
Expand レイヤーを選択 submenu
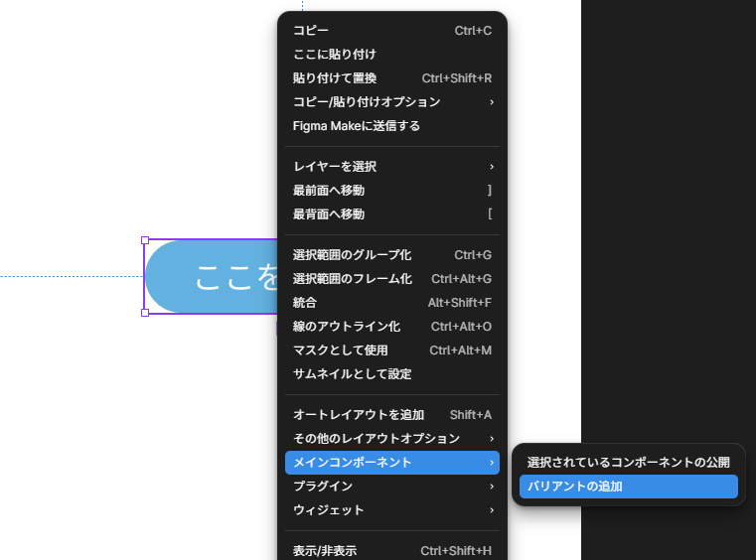[391, 167]
